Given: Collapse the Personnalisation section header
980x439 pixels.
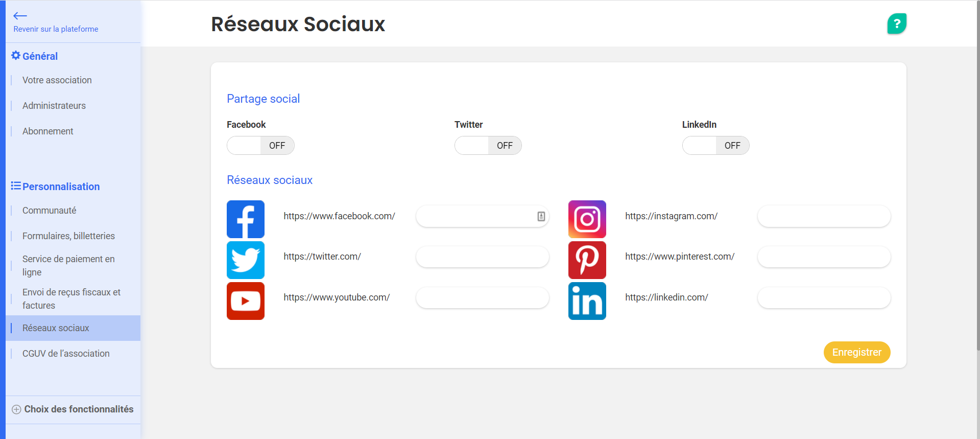Looking at the screenshot, I should point(56,187).
